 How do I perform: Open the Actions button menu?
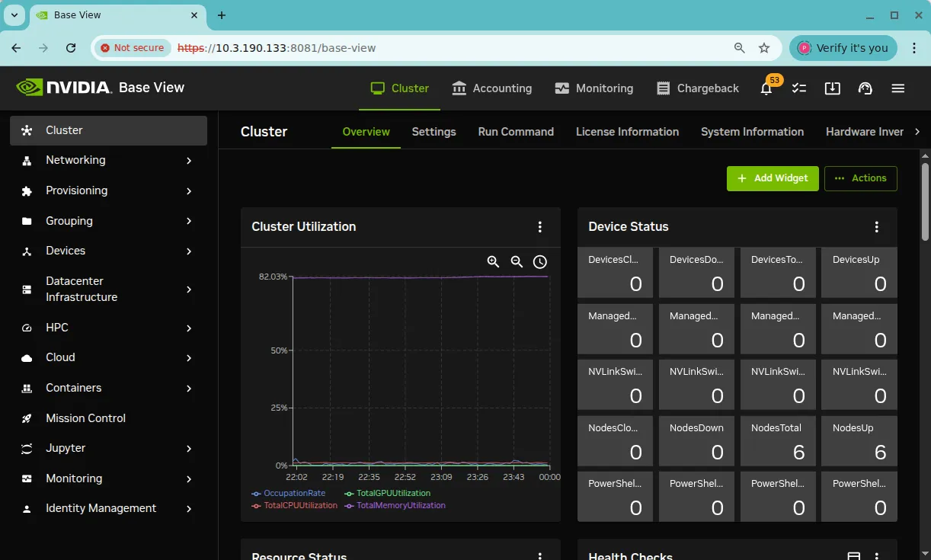(x=861, y=178)
